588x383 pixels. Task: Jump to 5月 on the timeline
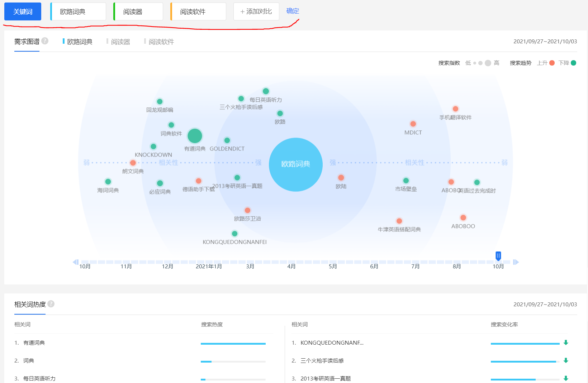333,266
